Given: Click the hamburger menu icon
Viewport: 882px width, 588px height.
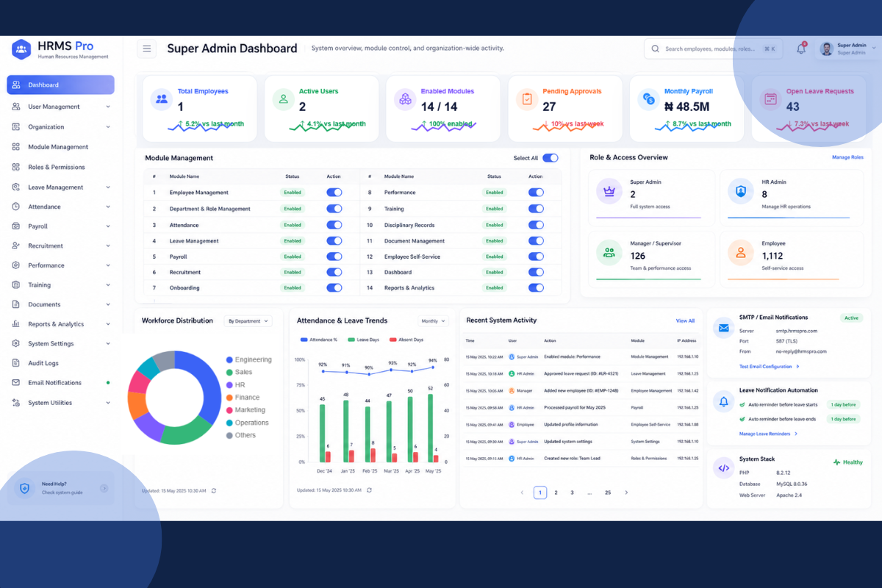Looking at the screenshot, I should coord(146,49).
